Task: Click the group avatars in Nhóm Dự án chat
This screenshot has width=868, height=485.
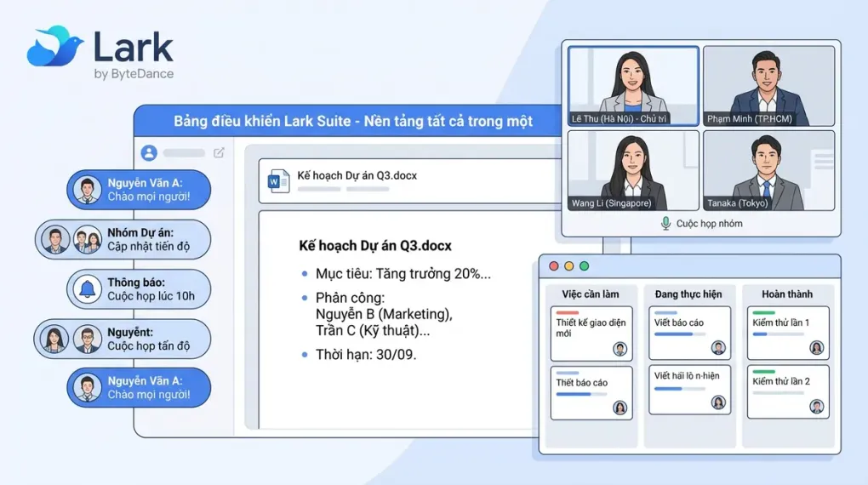Action: click(72, 240)
